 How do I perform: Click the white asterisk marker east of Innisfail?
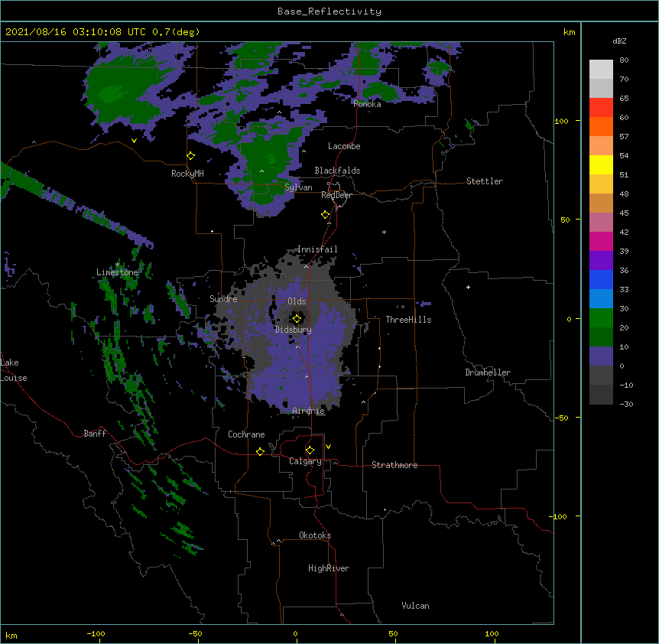[x=384, y=232]
